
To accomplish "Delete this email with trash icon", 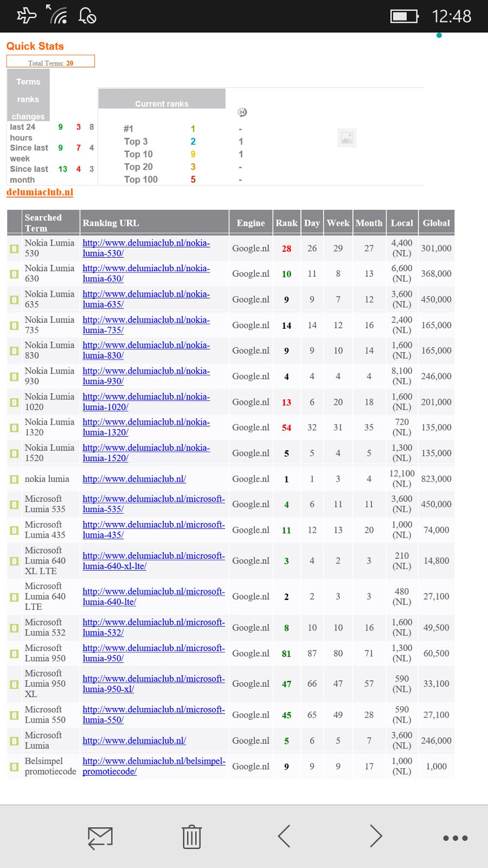I will pyautogui.click(x=191, y=837).
